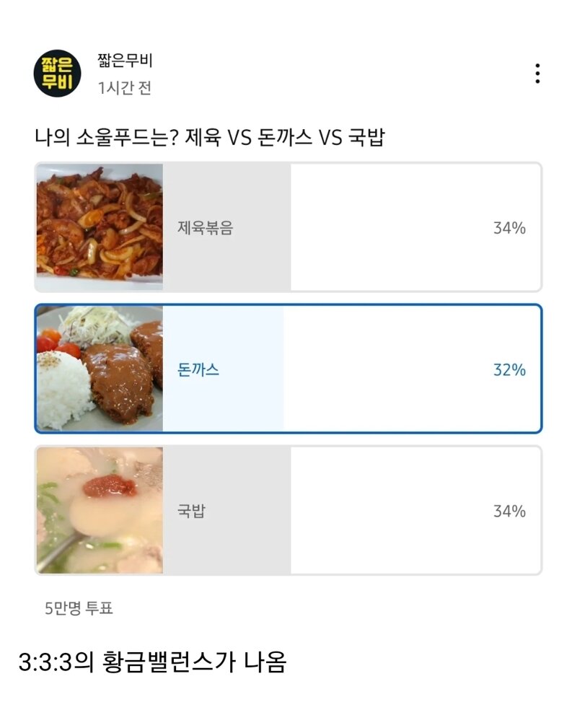Open the 짧은무비 channel avatar
The height and width of the screenshot is (728, 577).
click(x=58, y=74)
